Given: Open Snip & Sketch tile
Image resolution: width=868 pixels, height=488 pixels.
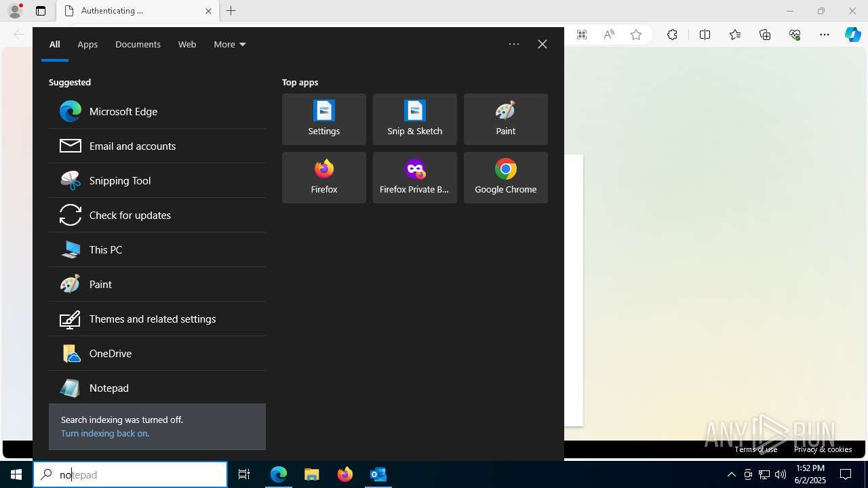Looking at the screenshot, I should pos(415,119).
